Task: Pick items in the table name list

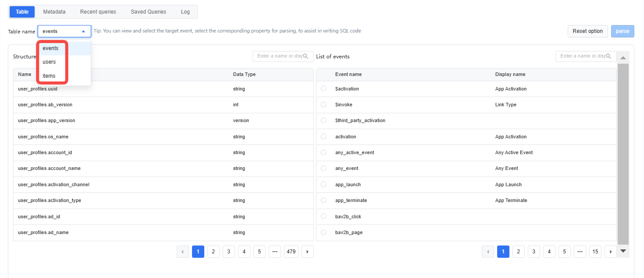Action: (49, 76)
